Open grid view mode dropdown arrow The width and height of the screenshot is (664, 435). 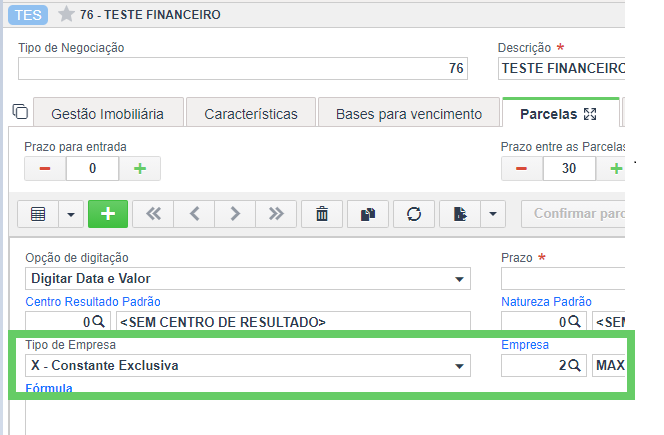pos(70,213)
